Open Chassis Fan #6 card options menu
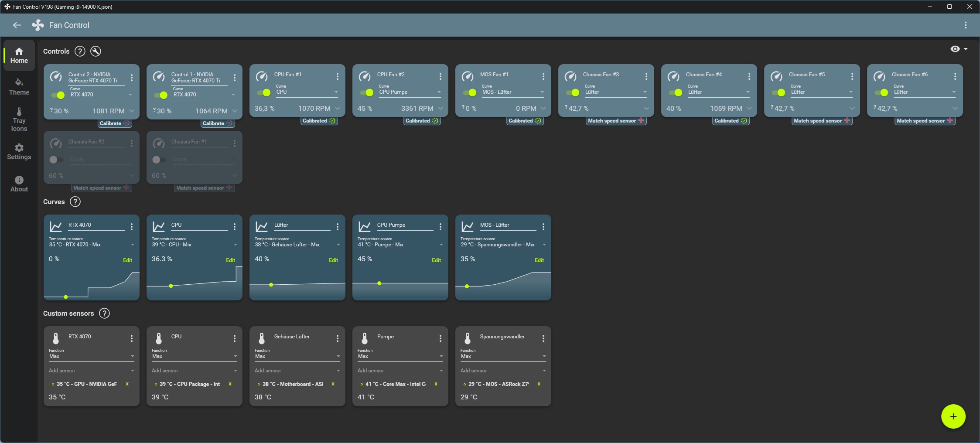980x443 pixels. click(955, 76)
